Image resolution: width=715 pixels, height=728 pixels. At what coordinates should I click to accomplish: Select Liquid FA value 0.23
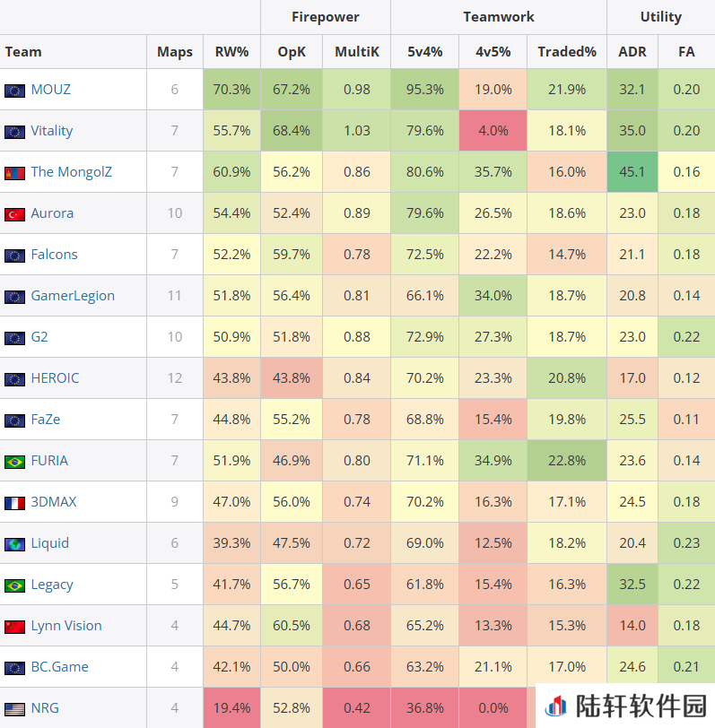(x=686, y=543)
